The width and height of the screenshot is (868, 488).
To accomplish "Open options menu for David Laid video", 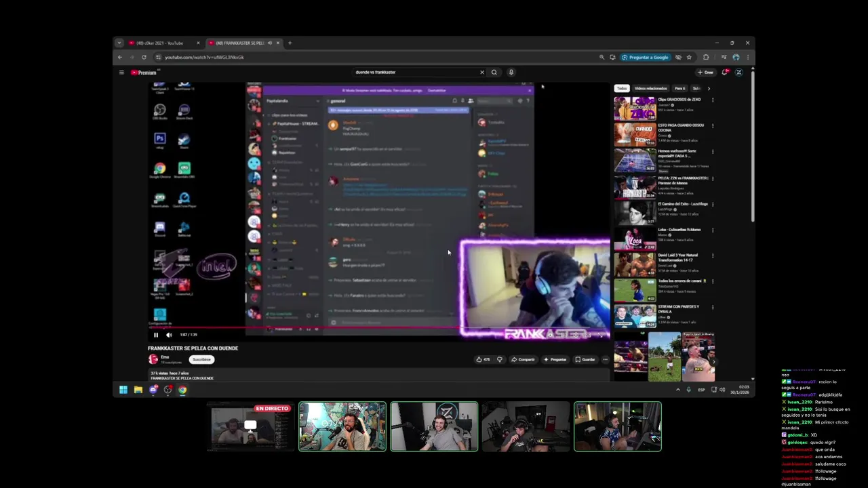I will (x=713, y=256).
